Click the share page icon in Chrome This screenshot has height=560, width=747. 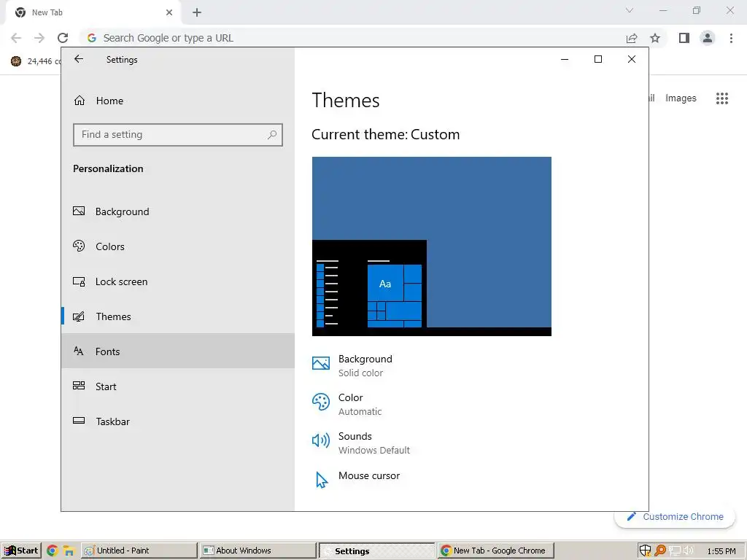632,38
